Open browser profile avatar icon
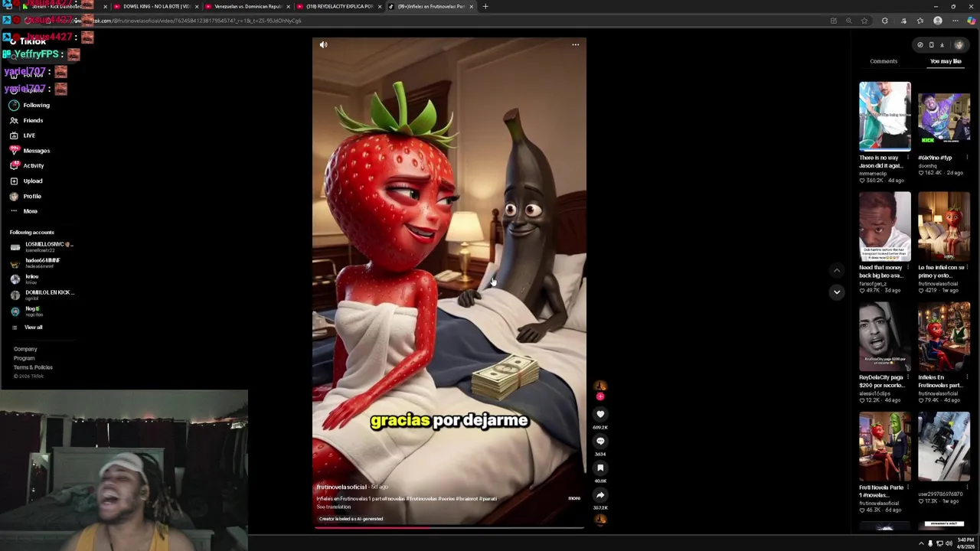The height and width of the screenshot is (551, 980). point(938,21)
